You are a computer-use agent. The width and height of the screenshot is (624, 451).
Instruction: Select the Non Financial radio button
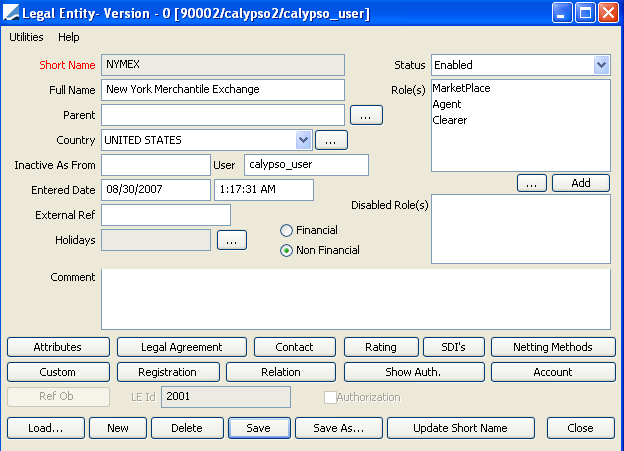(x=286, y=250)
